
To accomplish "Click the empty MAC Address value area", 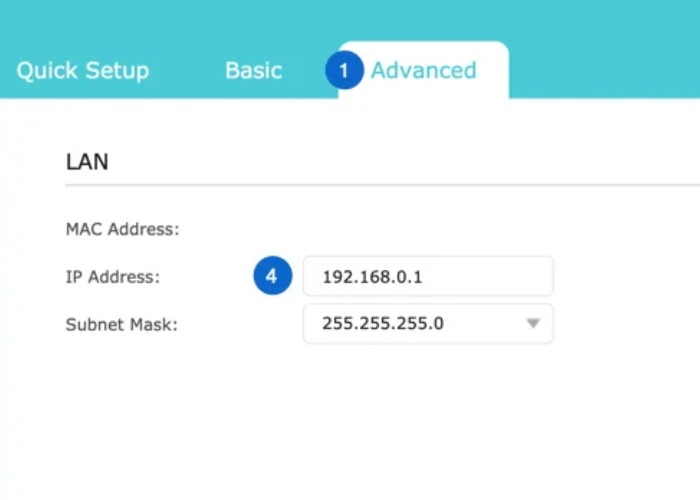I will pyautogui.click(x=427, y=230).
